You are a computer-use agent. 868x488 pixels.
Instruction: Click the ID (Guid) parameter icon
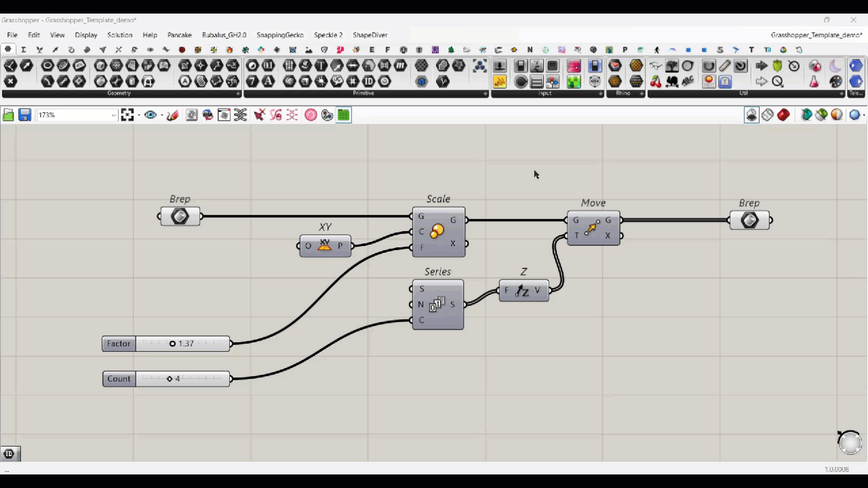369,81
